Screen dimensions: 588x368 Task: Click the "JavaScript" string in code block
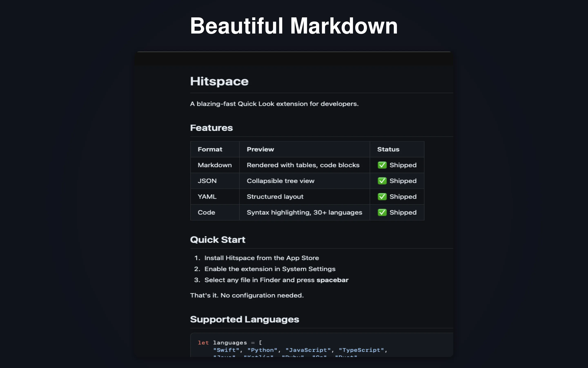308,350
